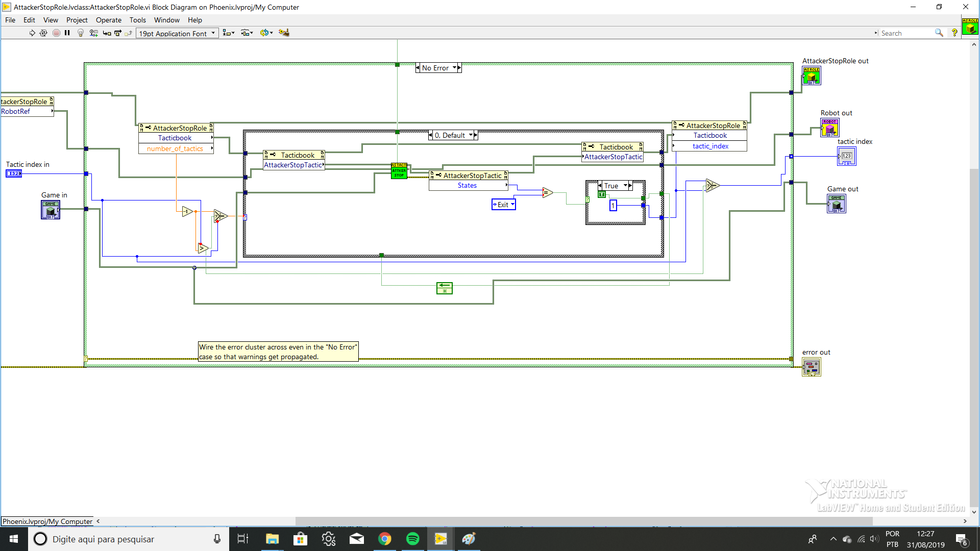Abort execution with the red stop button
980x551 pixels.
coord(56,33)
